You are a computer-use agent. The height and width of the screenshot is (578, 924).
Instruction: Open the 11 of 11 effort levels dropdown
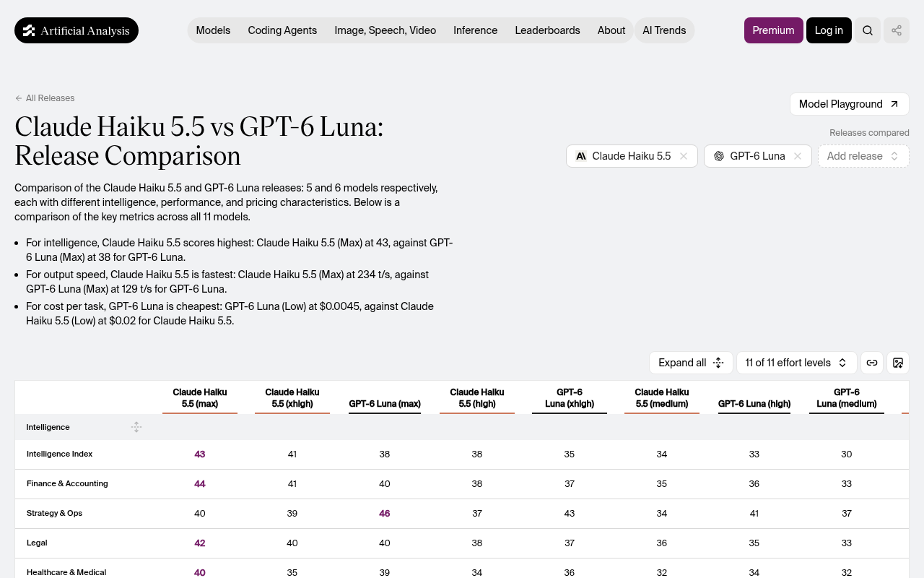click(797, 363)
